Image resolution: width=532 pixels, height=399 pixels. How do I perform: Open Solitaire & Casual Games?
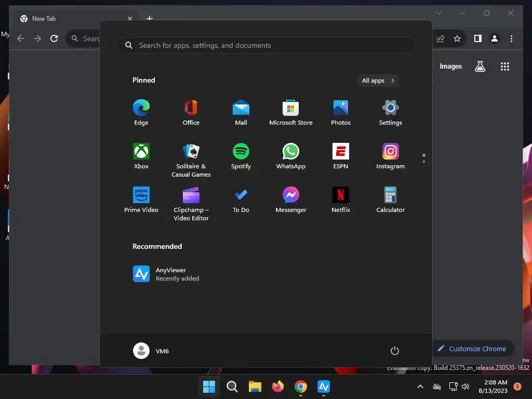point(191,160)
